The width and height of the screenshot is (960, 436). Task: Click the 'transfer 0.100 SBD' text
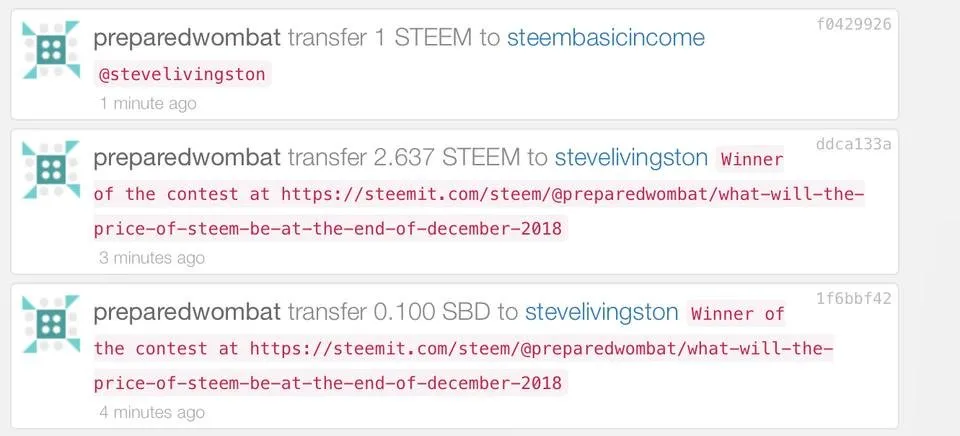tap(389, 312)
